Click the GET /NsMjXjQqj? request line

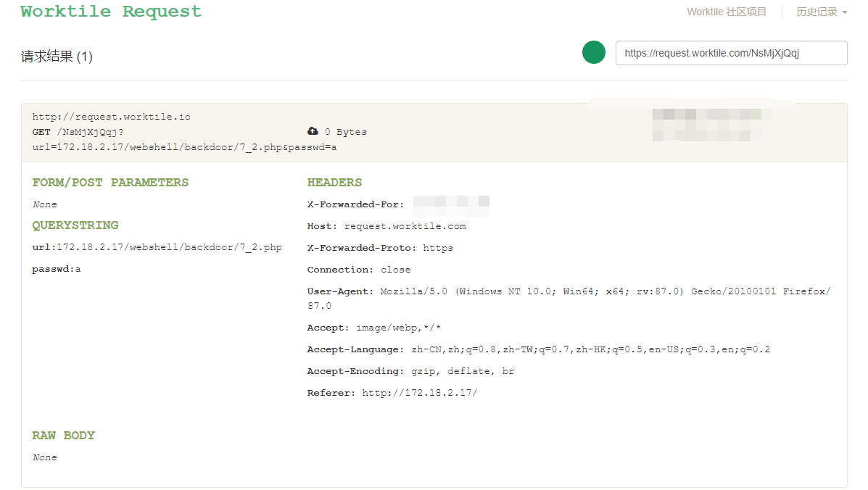(x=78, y=132)
